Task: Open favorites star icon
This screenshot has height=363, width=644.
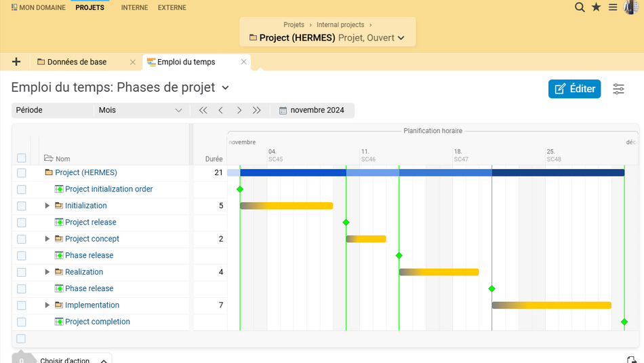Action: click(x=596, y=7)
